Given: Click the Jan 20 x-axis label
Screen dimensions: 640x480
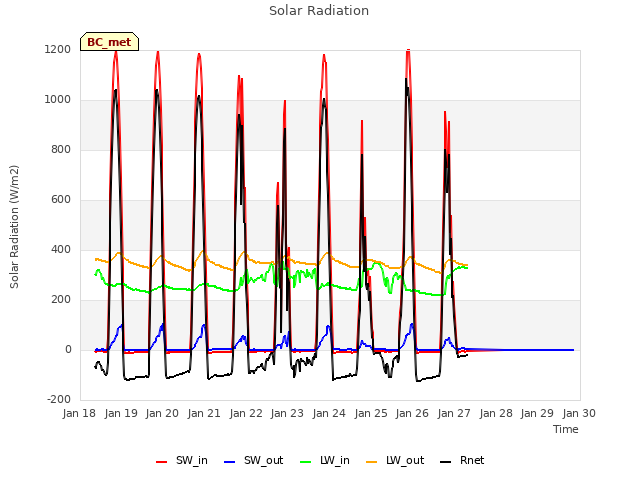Looking at the screenshot, I should pos(162,413).
